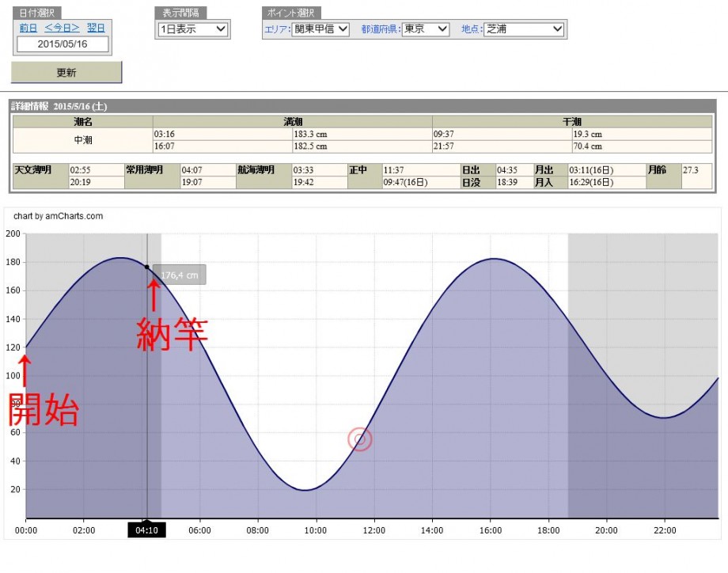Click the 70.4 cm low tide value

tap(587, 146)
